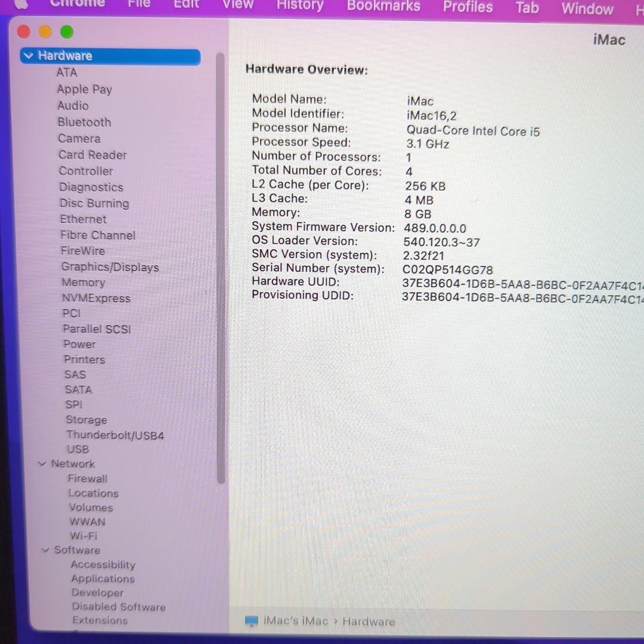Select Memory under Hardware
This screenshot has height=644, width=644.
(83, 282)
